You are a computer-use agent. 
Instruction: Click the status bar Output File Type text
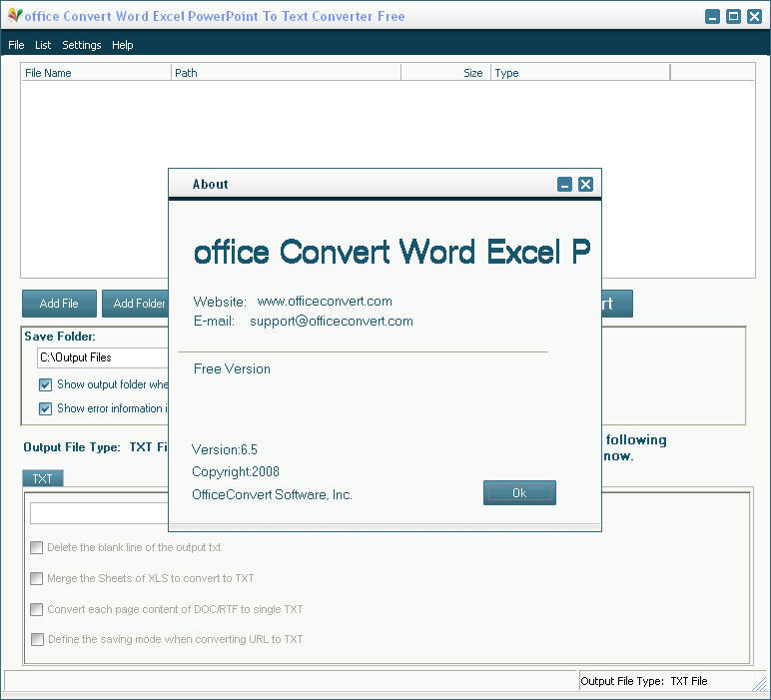[643, 681]
